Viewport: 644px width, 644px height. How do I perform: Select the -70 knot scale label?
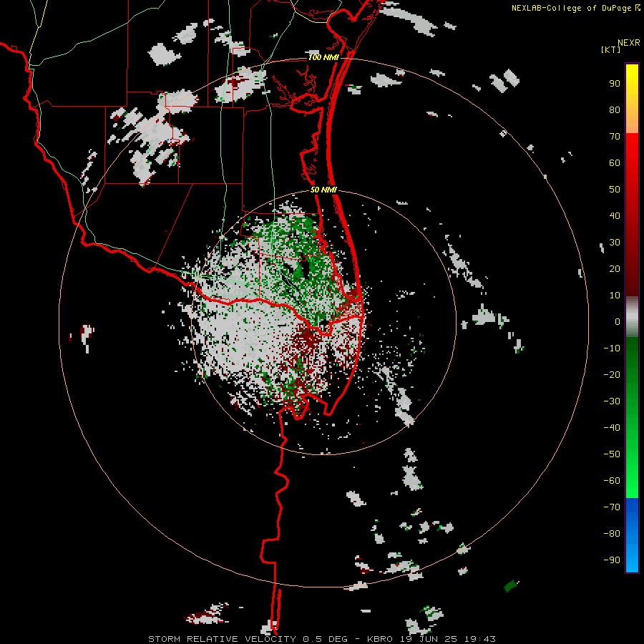point(612,507)
